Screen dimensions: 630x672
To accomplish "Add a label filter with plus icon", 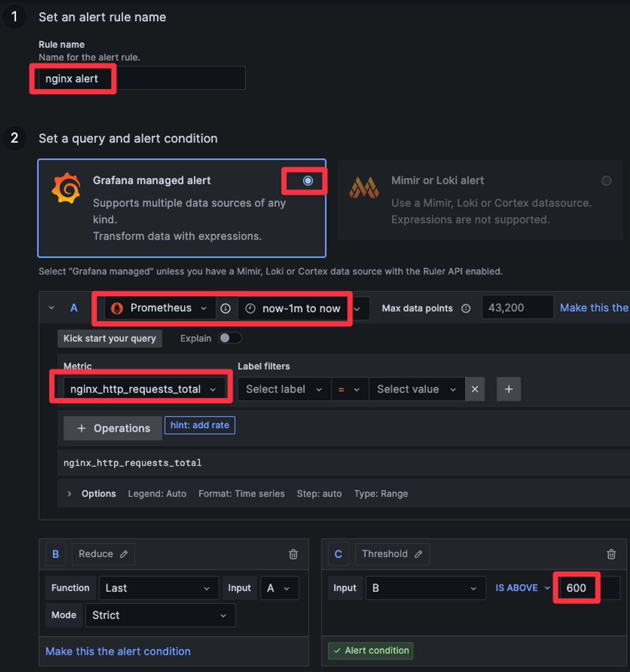I will [x=509, y=389].
